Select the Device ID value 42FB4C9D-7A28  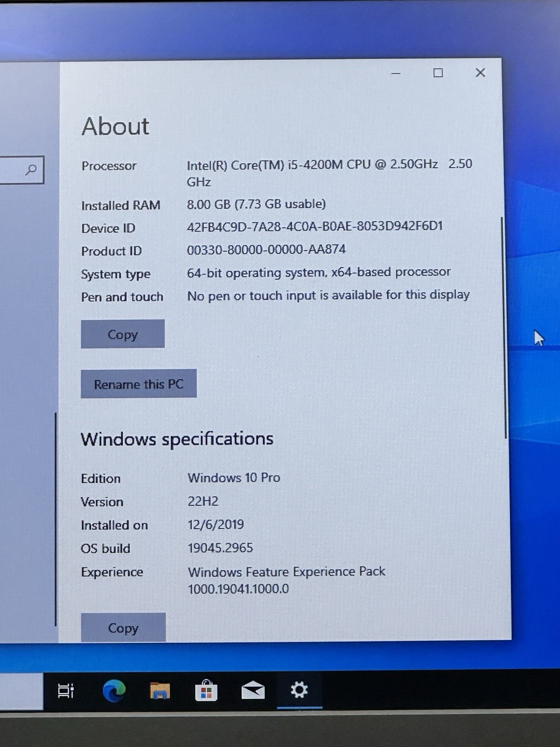pyautogui.click(x=315, y=226)
